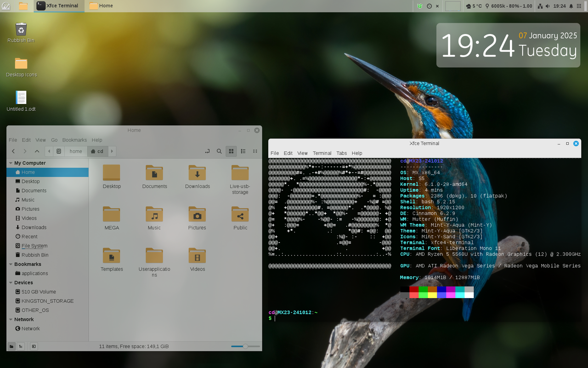
Task: Open Help menu in Xfce Terminal
Action: pyautogui.click(x=357, y=153)
